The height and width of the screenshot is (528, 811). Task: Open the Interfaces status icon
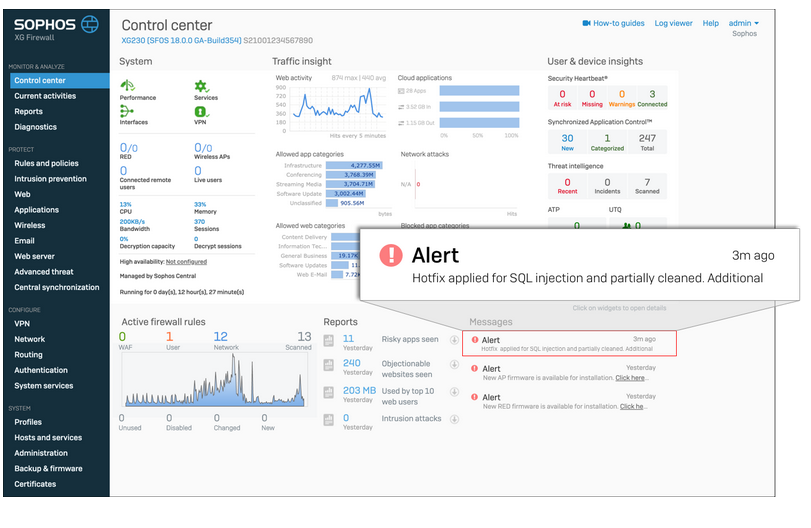tap(127, 111)
